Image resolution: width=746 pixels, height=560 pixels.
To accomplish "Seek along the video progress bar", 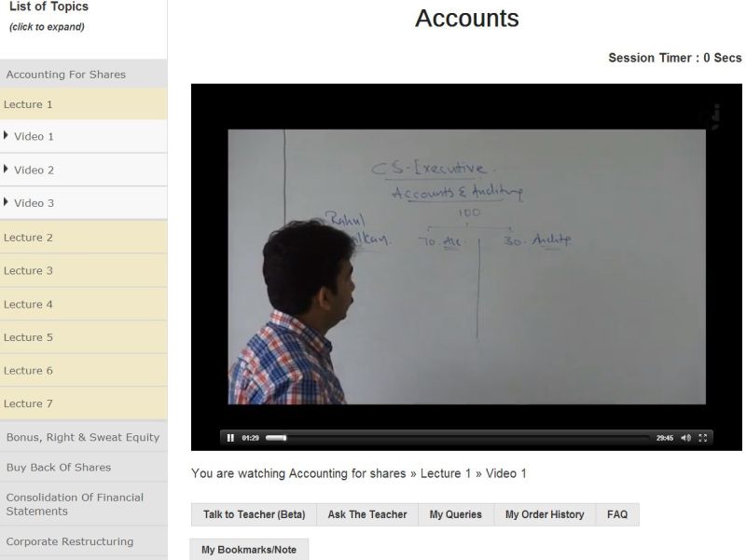I will coord(457,438).
